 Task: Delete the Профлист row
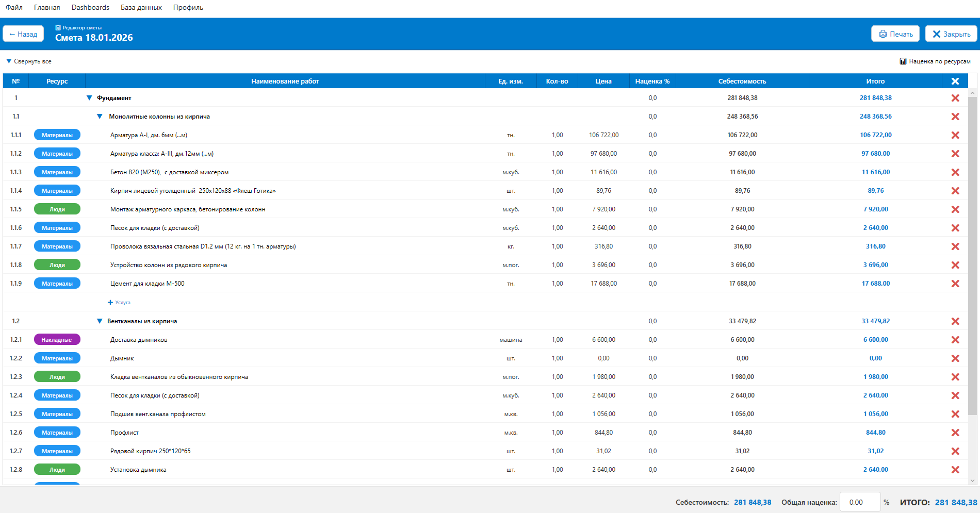[x=955, y=433]
